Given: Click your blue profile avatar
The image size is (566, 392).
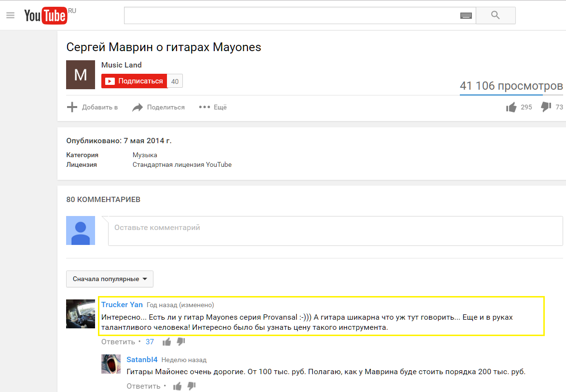Looking at the screenshot, I should tap(81, 230).
